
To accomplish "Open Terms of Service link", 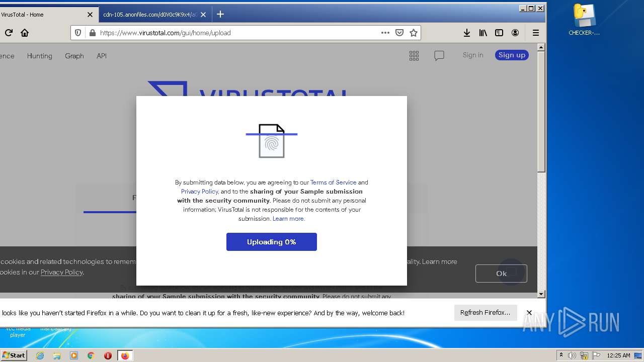I will [x=333, y=183].
